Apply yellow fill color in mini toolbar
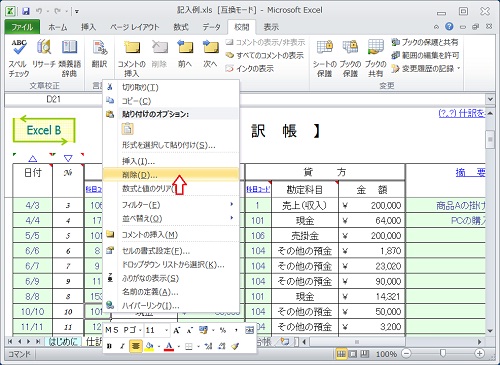This screenshot has height=365, width=500. pyautogui.click(x=149, y=346)
